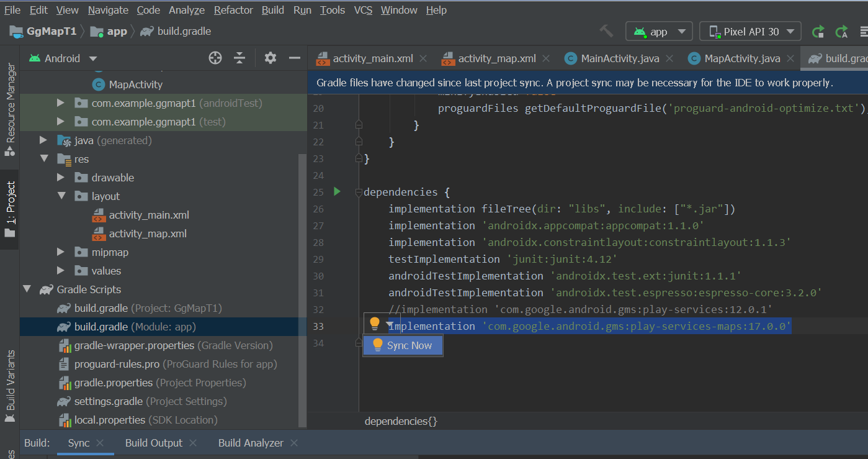Select gradle-wrapper.properties file
This screenshot has width=868, height=459.
(164, 345)
